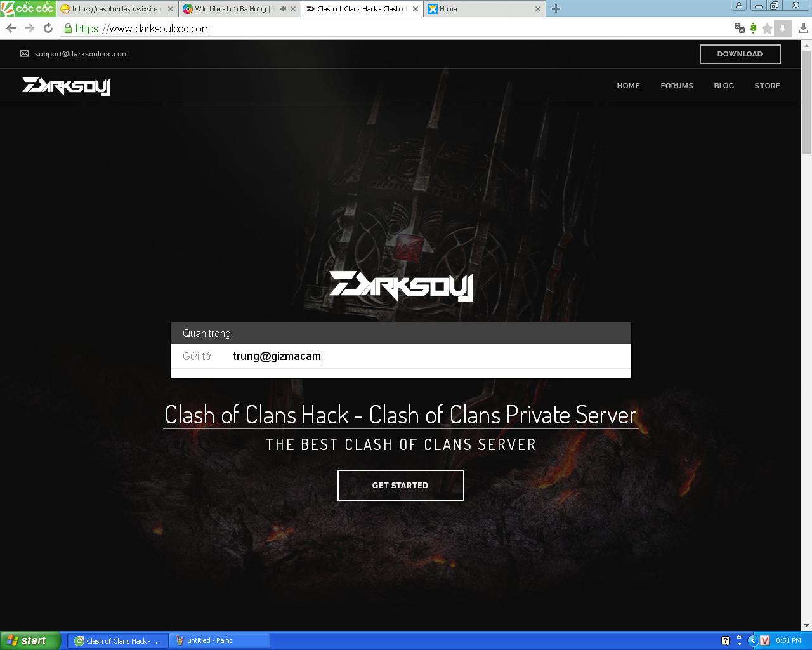Open a new browser tab
This screenshot has height=650, width=812.
(556, 9)
